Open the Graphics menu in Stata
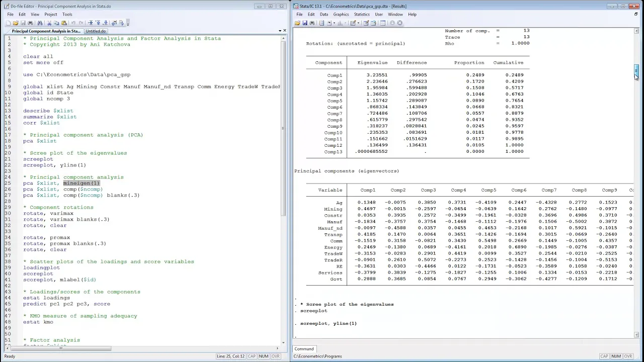 (341, 14)
